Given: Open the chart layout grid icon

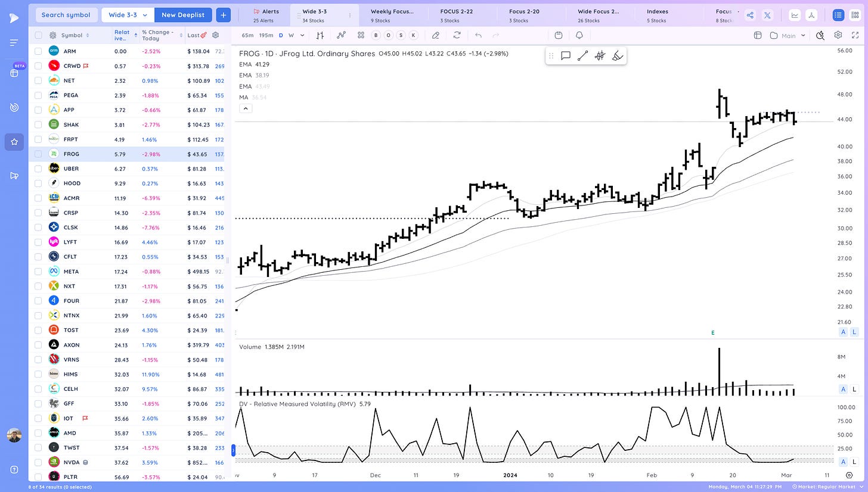Looking at the screenshot, I should (361, 35).
